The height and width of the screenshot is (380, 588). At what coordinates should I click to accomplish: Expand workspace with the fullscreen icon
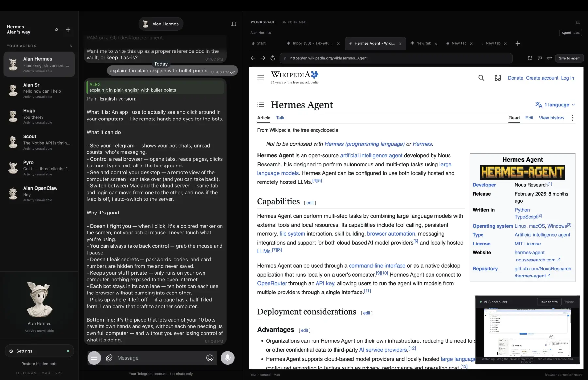pos(578,22)
